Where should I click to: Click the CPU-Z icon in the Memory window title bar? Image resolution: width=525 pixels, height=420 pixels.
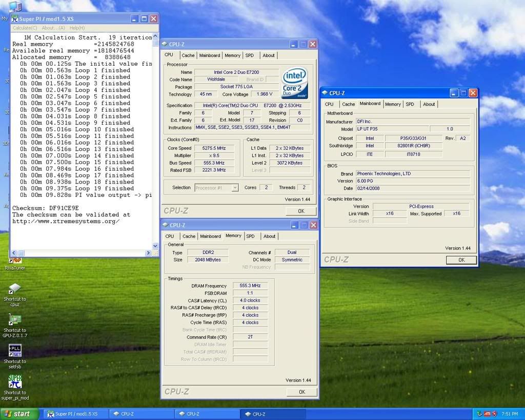click(165, 225)
